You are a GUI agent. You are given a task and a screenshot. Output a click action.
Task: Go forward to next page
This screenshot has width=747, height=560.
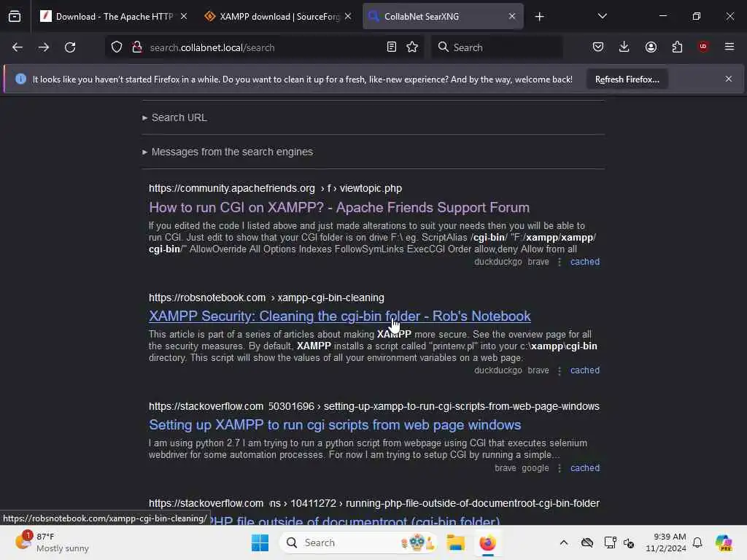tap(43, 47)
